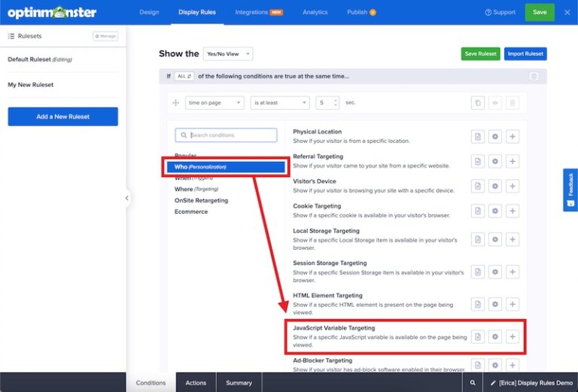
Task: Click the search icon in bottom bar
Action: tap(473, 383)
